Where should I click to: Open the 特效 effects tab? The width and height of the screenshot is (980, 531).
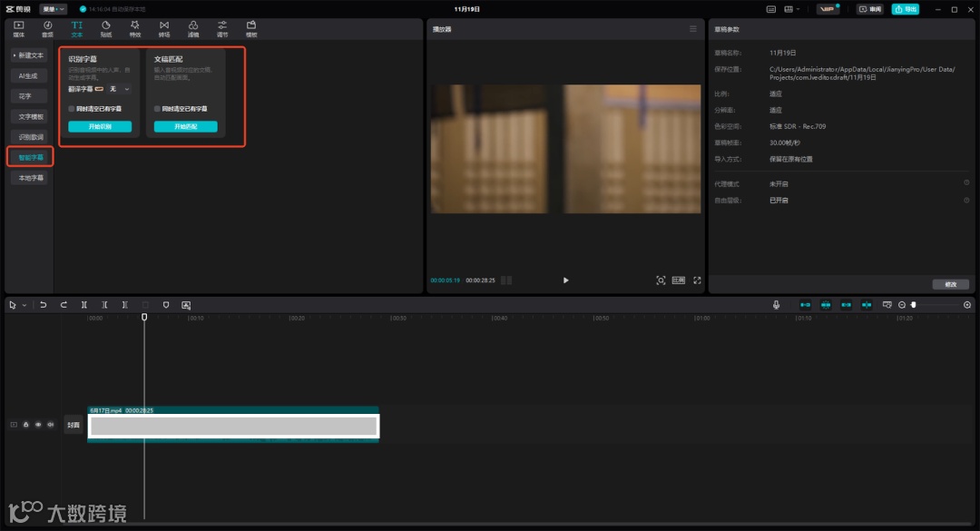click(135, 29)
